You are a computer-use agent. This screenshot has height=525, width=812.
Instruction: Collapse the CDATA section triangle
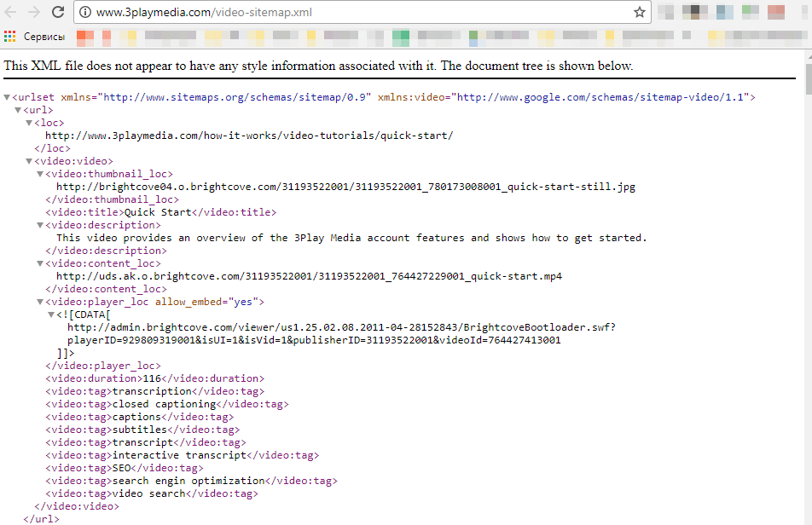click(51, 314)
